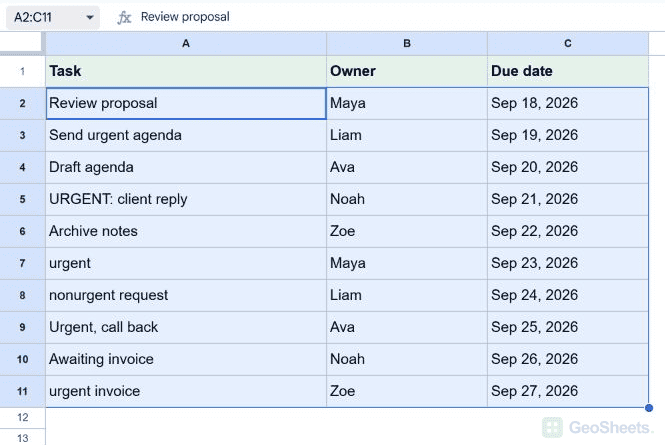Open the name box range dropdown arrow

89,17
